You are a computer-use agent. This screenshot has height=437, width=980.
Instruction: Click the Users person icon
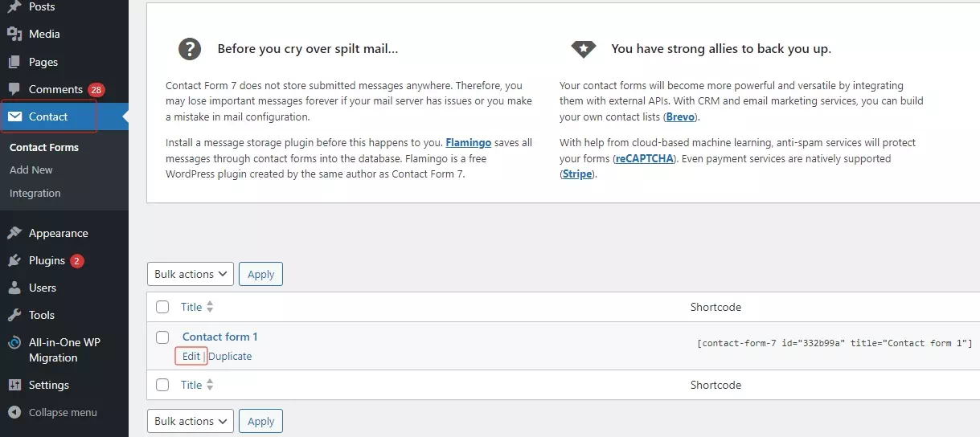[14, 288]
